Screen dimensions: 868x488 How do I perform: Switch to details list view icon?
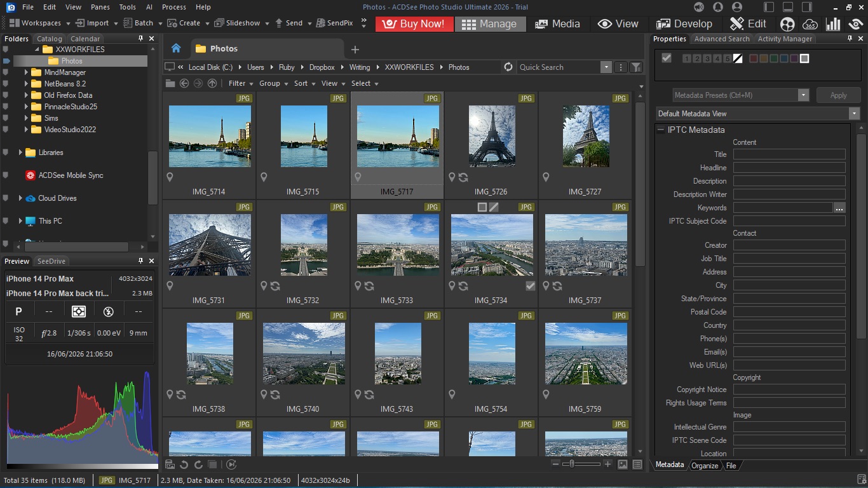[x=637, y=464]
